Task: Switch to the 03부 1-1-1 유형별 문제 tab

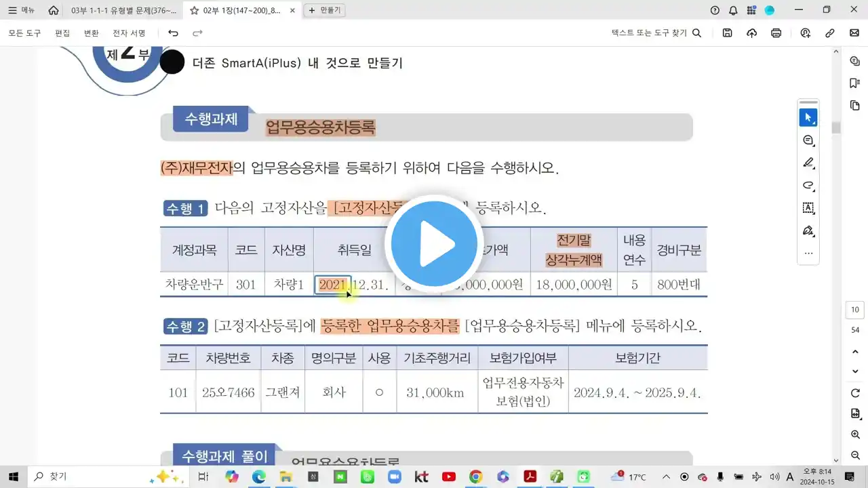Action: [123, 10]
